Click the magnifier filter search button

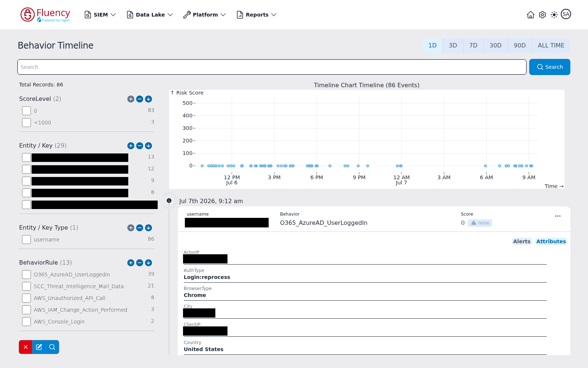(52, 347)
